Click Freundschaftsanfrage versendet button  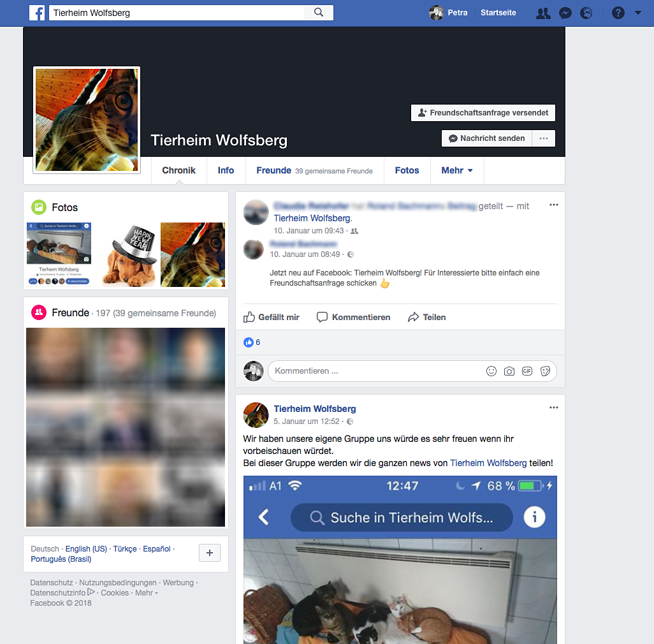483,113
